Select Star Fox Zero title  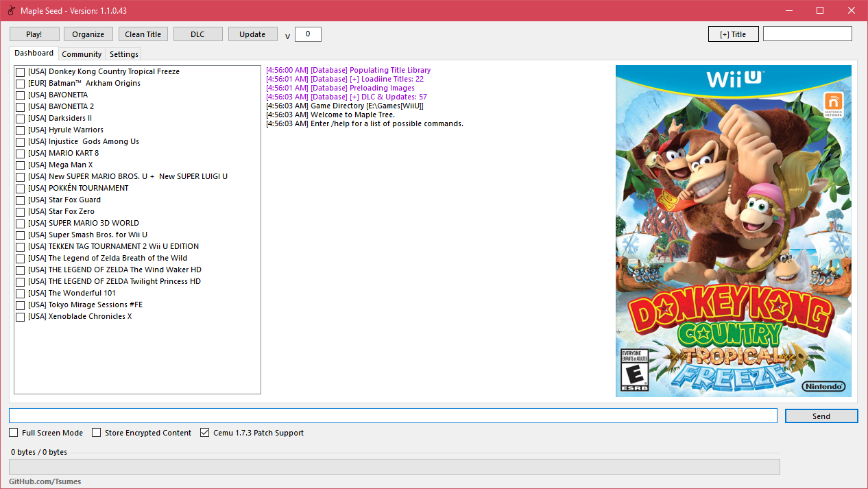pos(62,212)
